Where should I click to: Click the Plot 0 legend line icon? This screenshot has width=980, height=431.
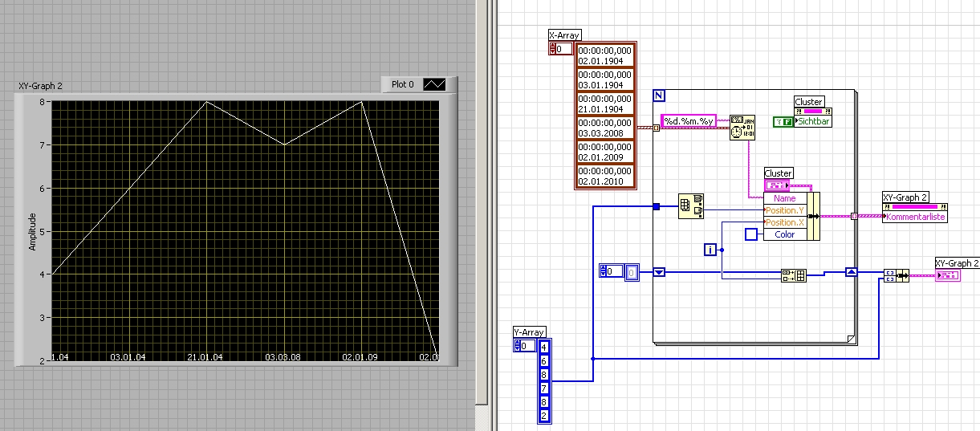point(434,84)
